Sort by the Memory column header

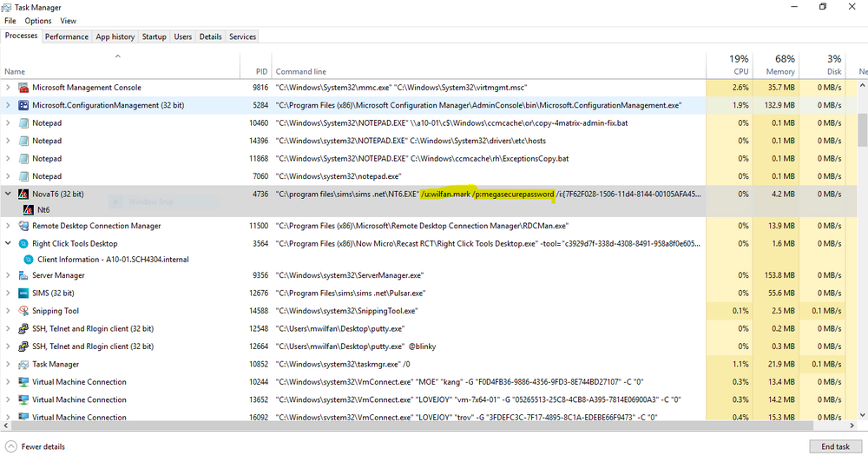(775, 65)
